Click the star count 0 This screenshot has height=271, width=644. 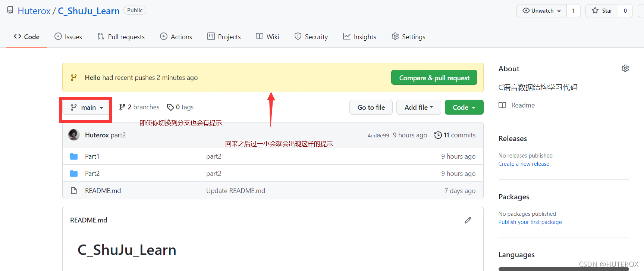625,10
